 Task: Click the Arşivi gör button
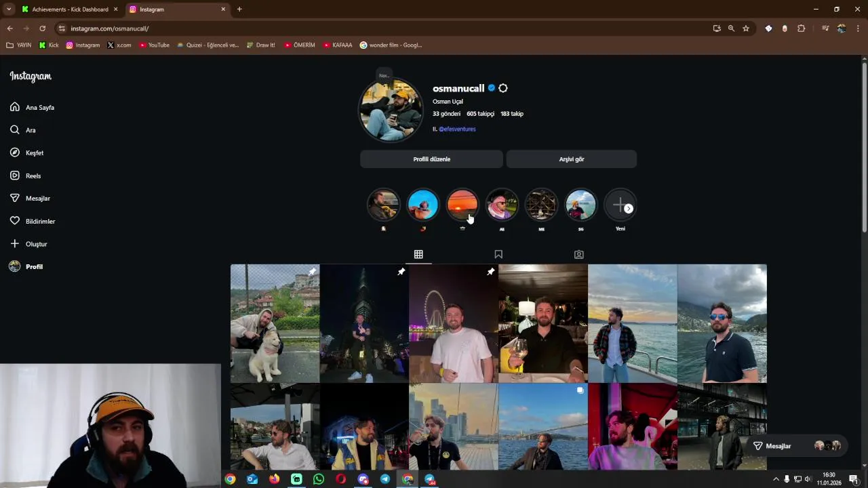click(x=572, y=159)
